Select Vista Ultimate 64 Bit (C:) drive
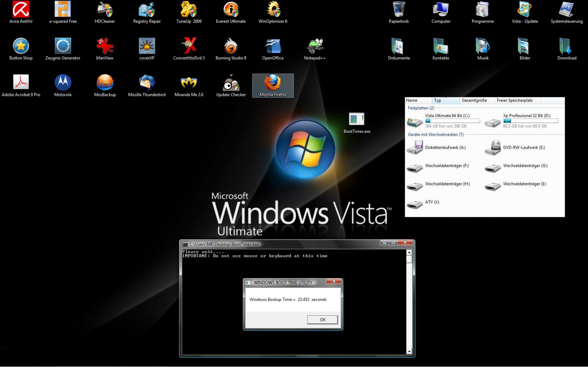 [443, 121]
